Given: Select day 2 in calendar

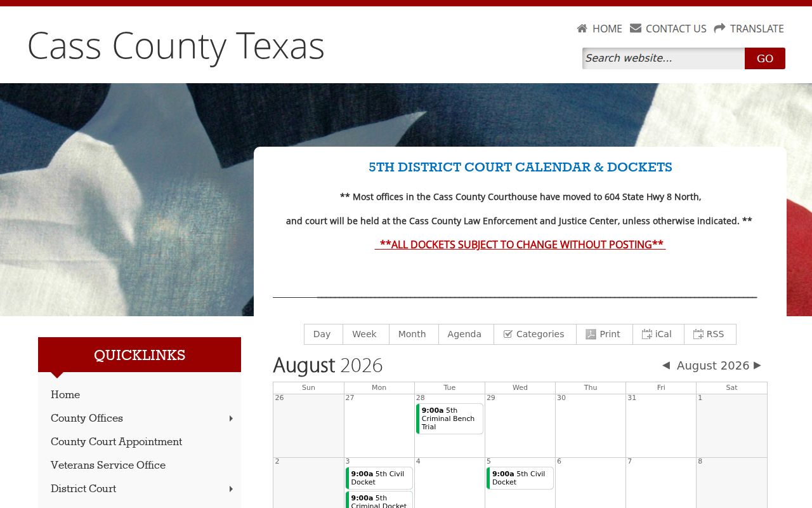Looking at the screenshot, I should click(277, 462).
